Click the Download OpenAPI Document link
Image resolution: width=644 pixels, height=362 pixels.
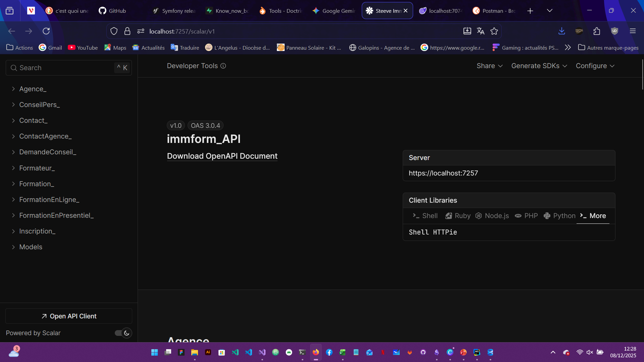click(222, 156)
